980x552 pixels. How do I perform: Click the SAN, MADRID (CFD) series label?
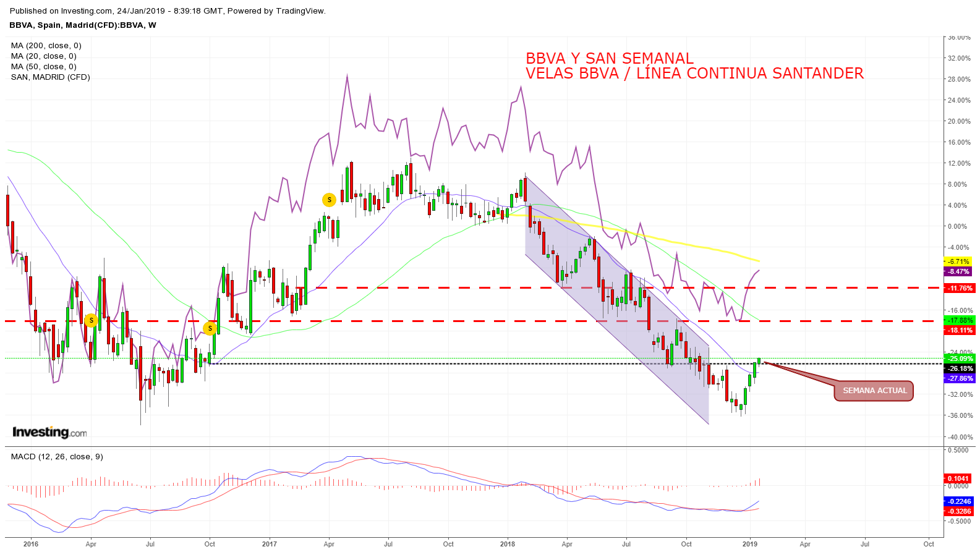point(50,77)
